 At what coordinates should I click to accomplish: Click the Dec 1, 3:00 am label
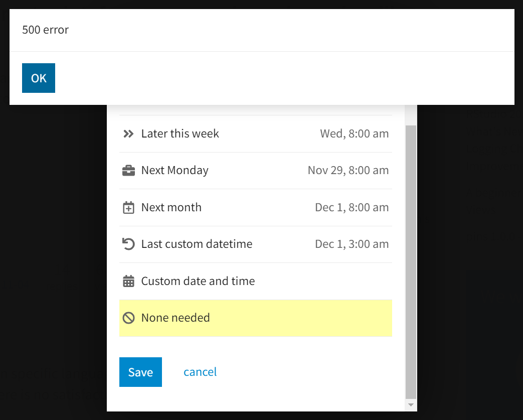[x=352, y=244]
